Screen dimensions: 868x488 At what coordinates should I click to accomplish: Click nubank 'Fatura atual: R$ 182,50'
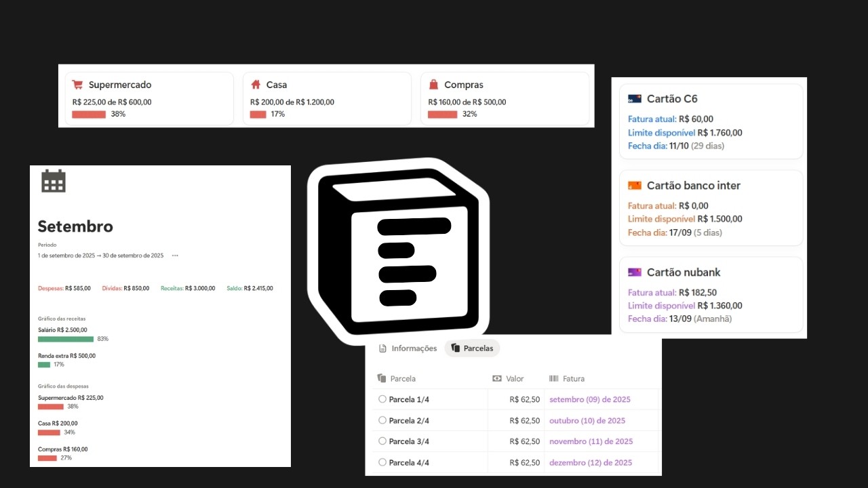673,293
